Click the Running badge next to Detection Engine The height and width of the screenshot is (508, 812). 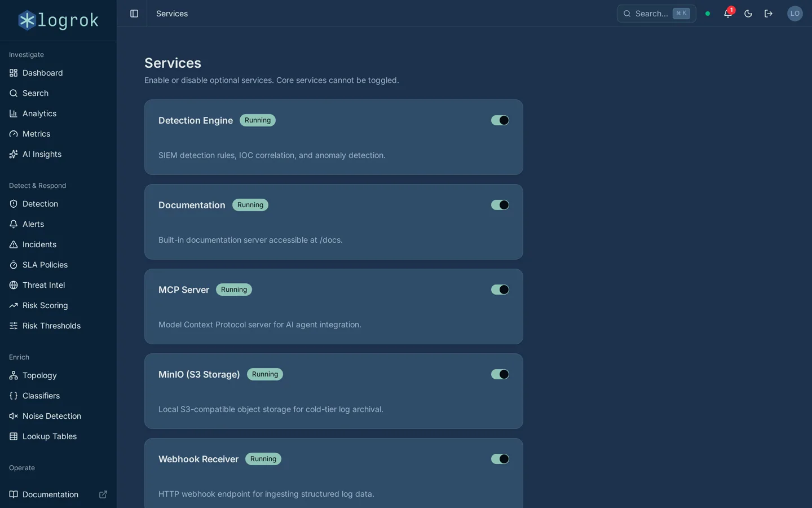(x=258, y=120)
